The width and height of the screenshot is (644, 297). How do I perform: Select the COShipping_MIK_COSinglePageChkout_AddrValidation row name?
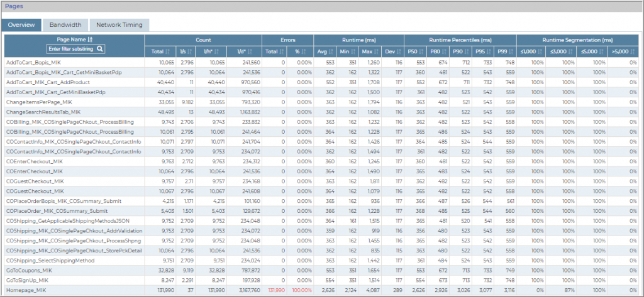coord(74,230)
